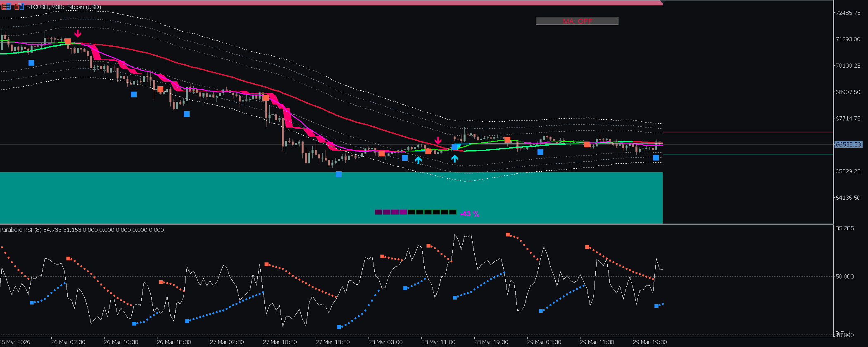Click the current price label 66535.33
This screenshot has width=868, height=347.
[848, 144]
